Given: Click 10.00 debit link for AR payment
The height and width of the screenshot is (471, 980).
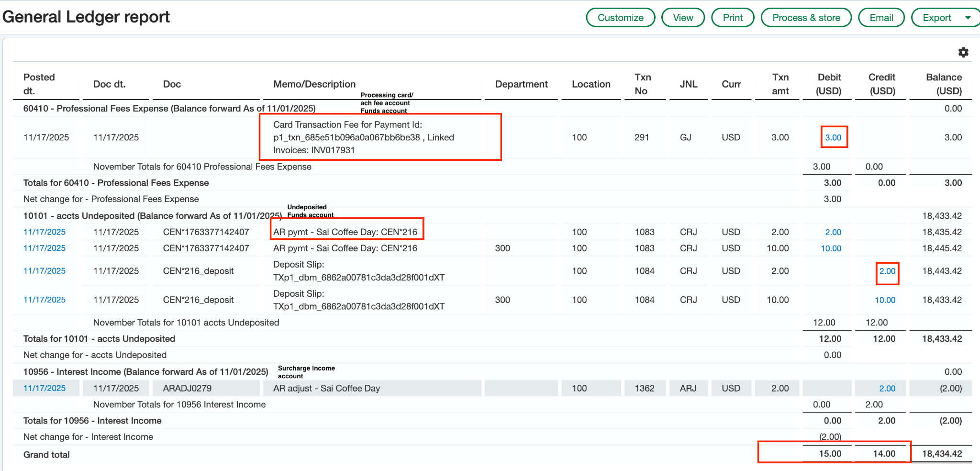Looking at the screenshot, I should 831,248.
